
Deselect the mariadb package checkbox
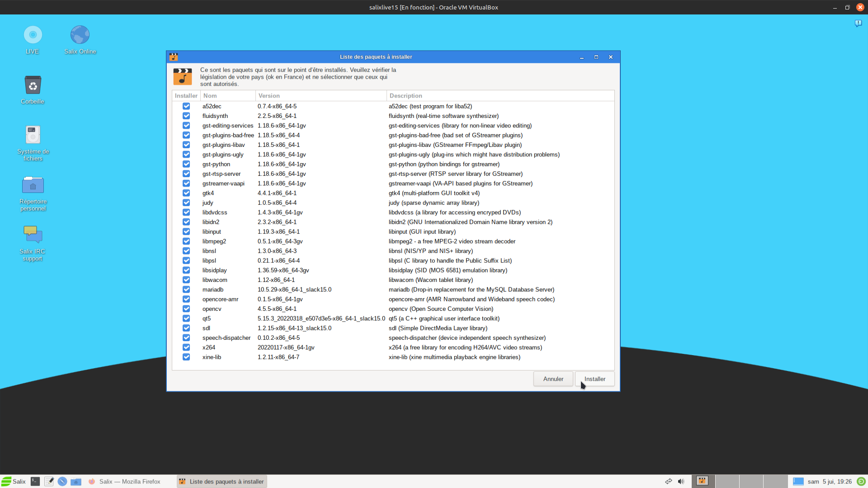click(x=186, y=290)
